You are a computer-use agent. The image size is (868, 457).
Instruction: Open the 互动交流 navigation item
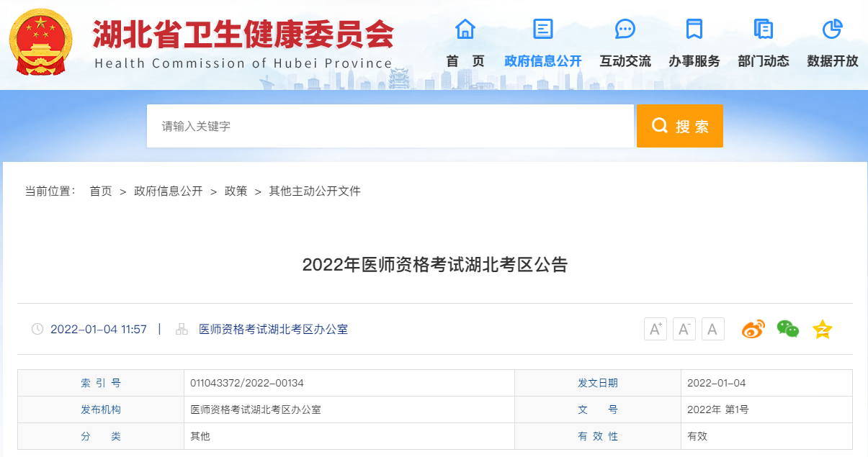click(x=625, y=61)
